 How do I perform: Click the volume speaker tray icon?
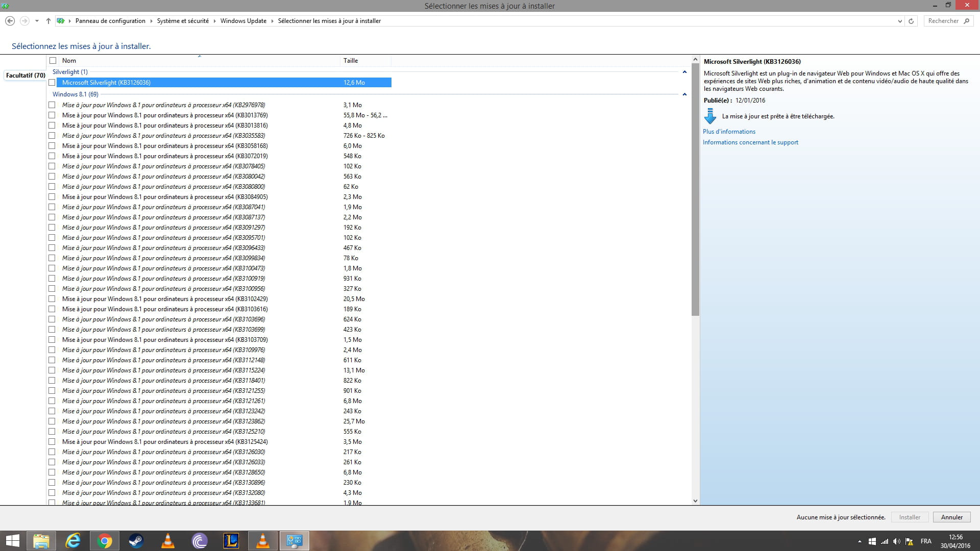tap(897, 541)
